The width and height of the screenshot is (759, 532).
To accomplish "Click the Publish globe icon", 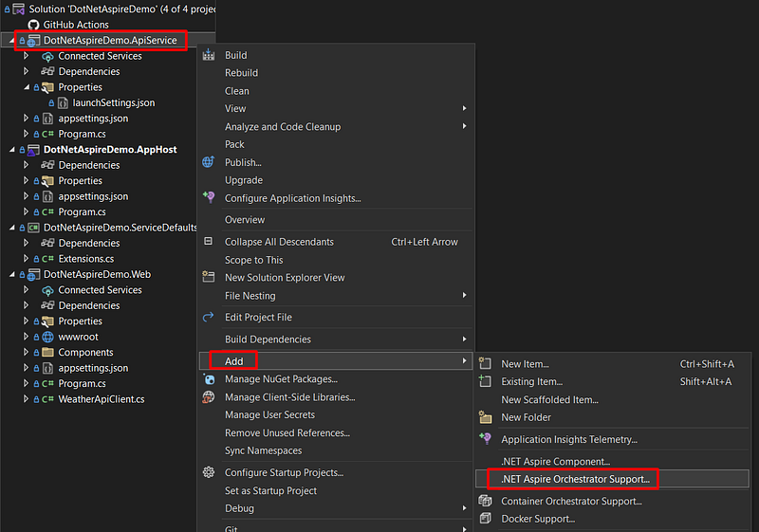I will point(208,162).
